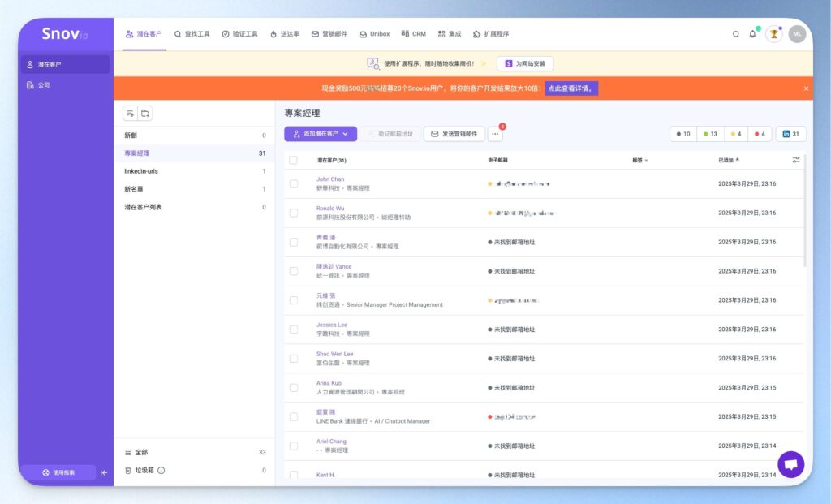The width and height of the screenshot is (831, 504).
Task: Click the trash info icon
Action: (161, 470)
